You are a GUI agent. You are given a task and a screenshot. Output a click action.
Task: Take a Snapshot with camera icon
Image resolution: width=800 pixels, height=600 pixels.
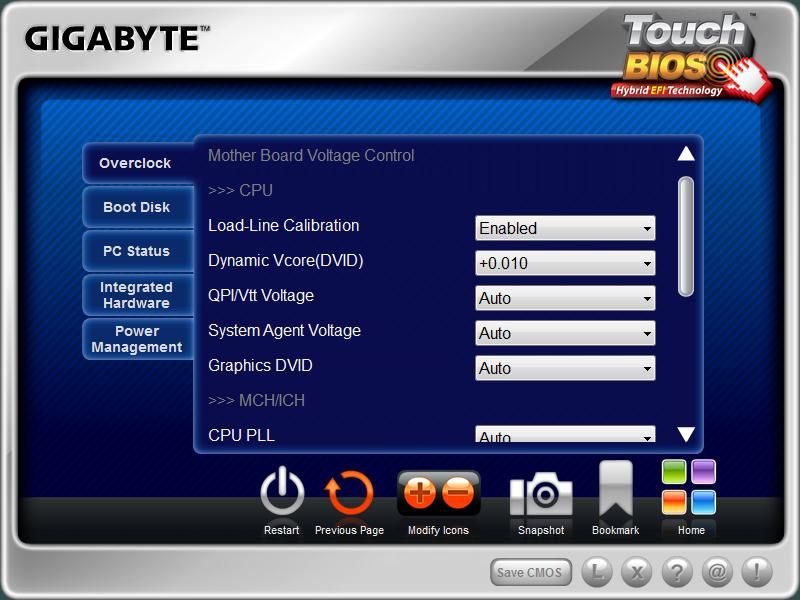541,494
